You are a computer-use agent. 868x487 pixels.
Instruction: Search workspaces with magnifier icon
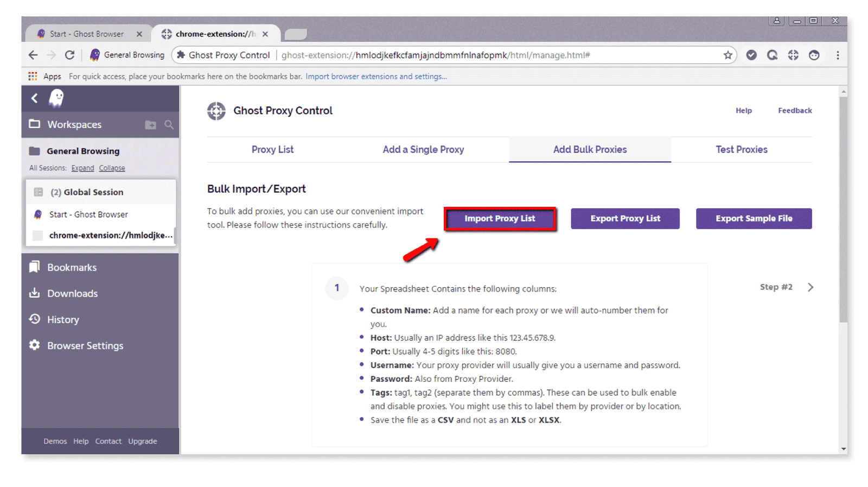pos(169,125)
